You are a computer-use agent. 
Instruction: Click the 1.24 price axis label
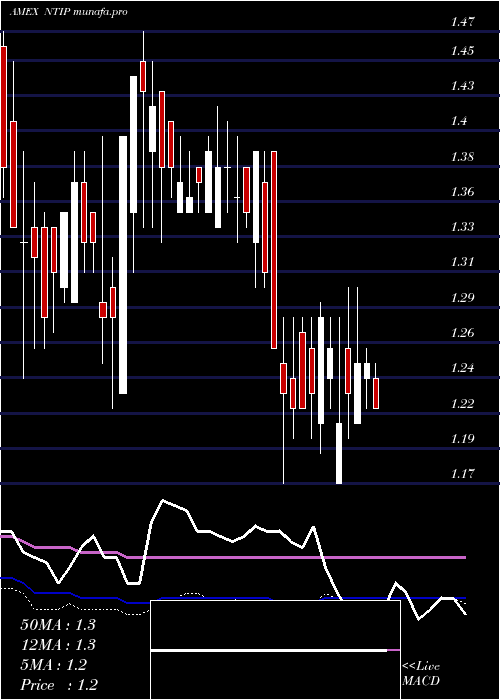pos(462,368)
